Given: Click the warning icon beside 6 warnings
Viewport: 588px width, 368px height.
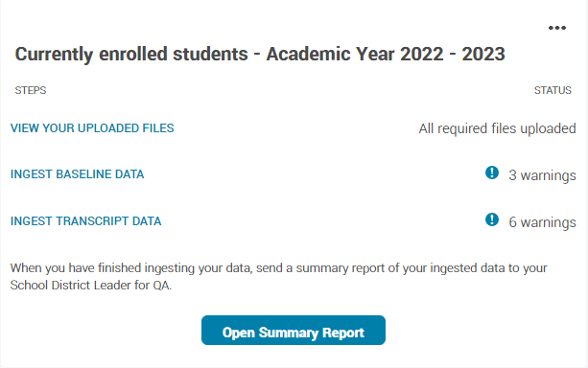Looking at the screenshot, I should coord(492,219).
